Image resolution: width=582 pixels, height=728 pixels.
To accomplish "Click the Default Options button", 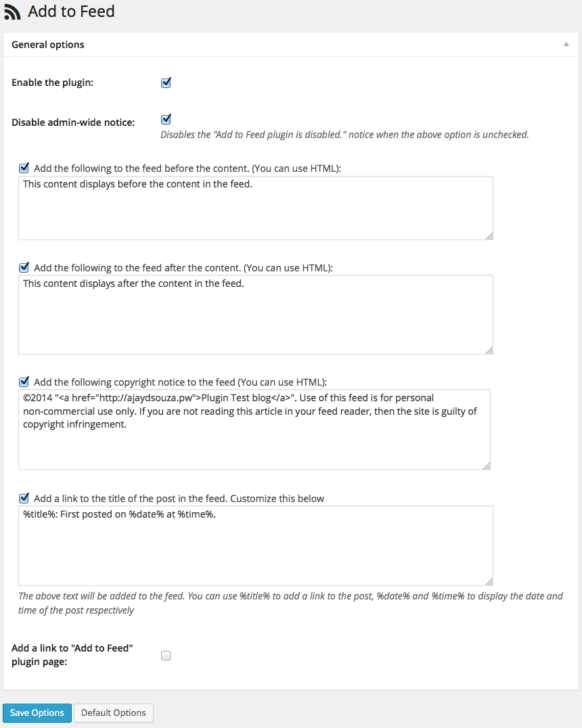I will 113,712.
